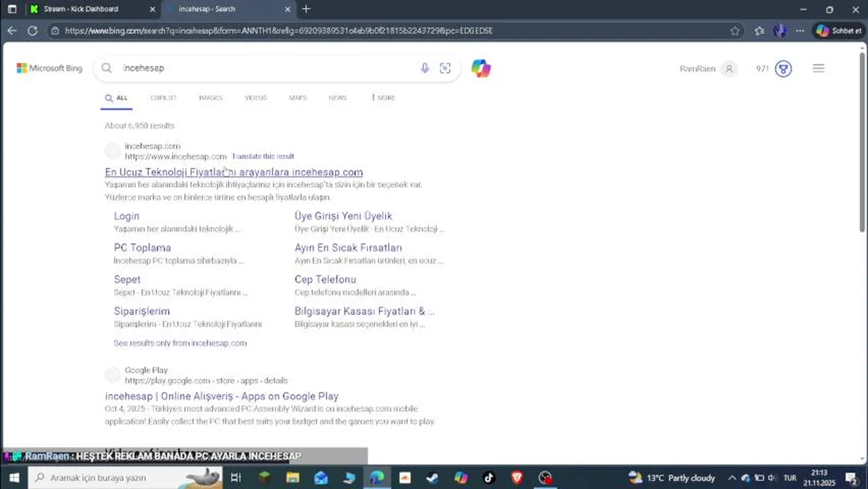868x489 pixels.
Task: Open the Copilot Sohbet et button
Action: (839, 31)
